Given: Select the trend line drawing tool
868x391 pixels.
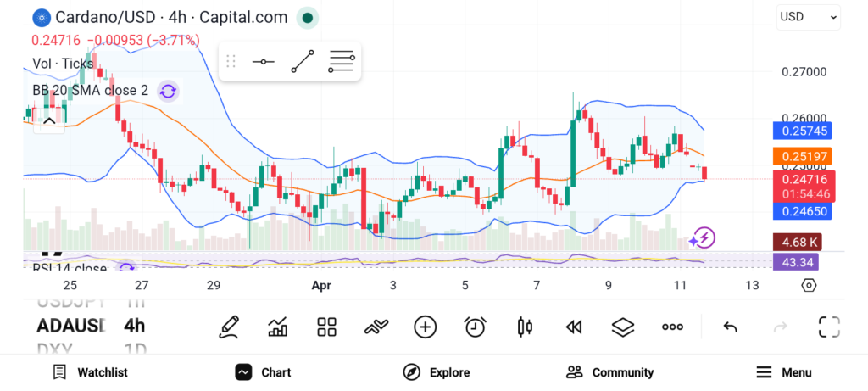Looking at the screenshot, I should click(302, 62).
